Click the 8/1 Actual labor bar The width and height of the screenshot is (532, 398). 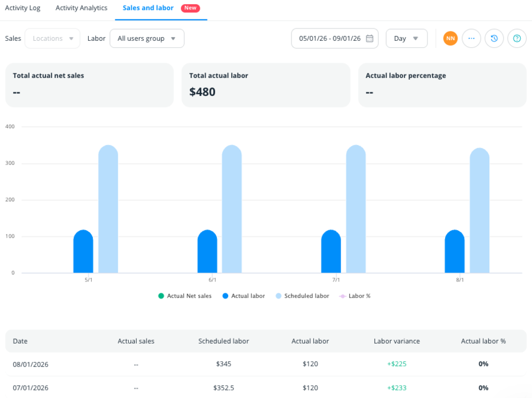coord(455,251)
